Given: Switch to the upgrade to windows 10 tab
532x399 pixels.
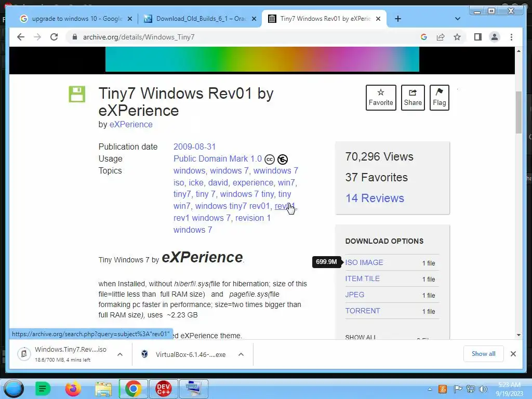Looking at the screenshot, I should point(77,19).
